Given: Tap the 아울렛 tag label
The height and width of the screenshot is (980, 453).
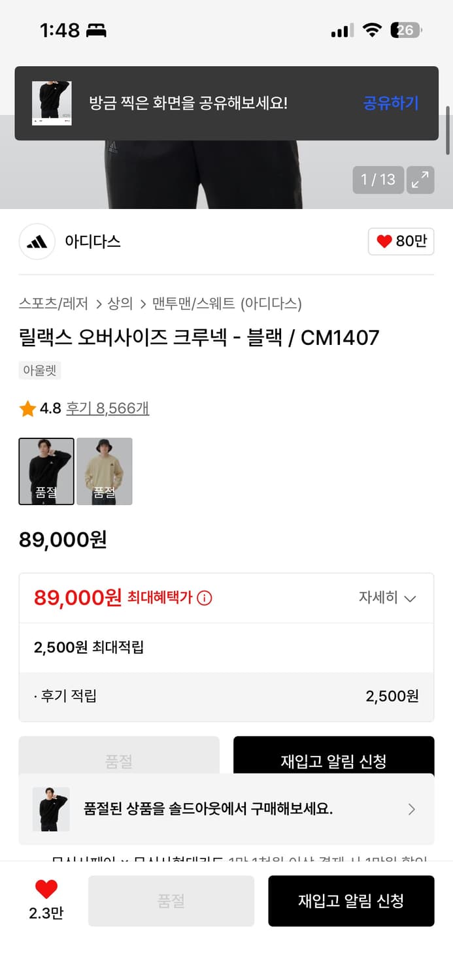Looking at the screenshot, I should [x=39, y=370].
